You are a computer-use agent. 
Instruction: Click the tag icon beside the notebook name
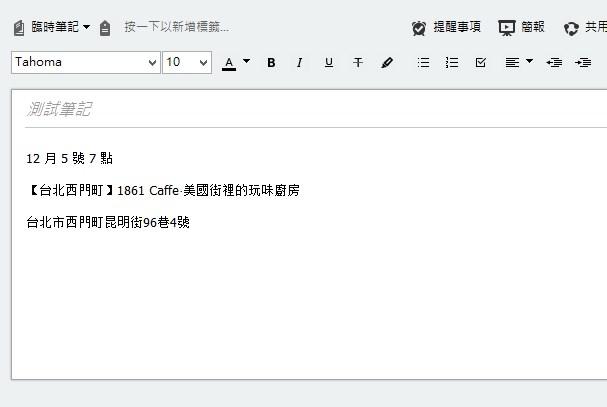click(105, 28)
